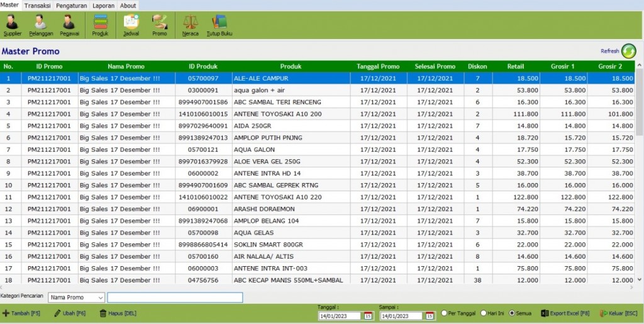Click the green Refresh icon
The width and height of the screenshot is (644, 324).
(x=628, y=51)
